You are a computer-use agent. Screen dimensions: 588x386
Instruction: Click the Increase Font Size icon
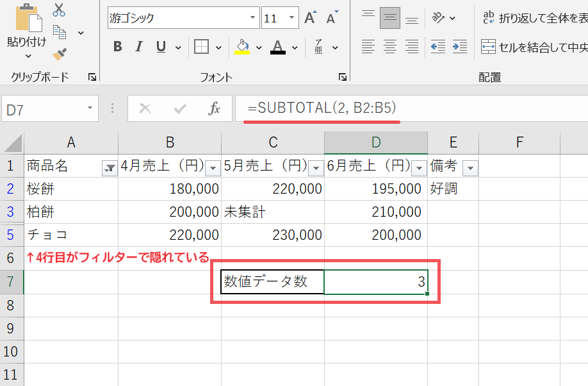coord(310,18)
